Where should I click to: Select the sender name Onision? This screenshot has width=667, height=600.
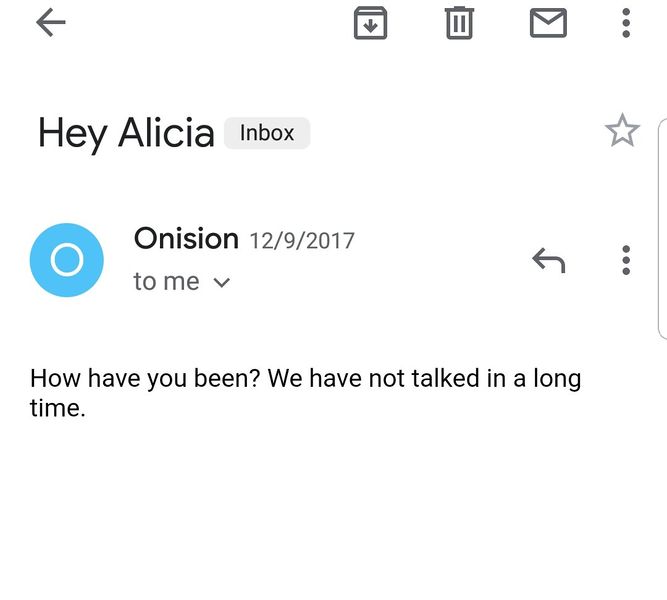coord(186,239)
